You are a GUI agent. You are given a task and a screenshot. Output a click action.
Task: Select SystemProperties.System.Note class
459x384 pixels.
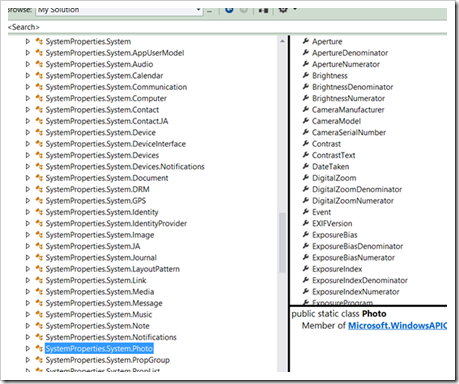97,326
